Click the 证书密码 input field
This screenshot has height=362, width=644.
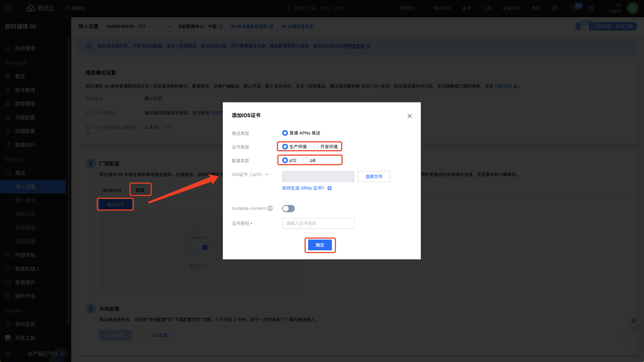(x=318, y=223)
